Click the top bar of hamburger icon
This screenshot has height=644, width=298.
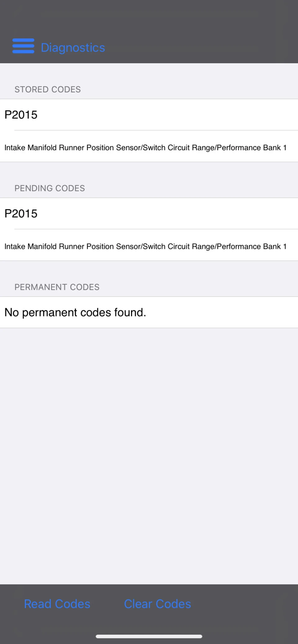coord(23,40)
